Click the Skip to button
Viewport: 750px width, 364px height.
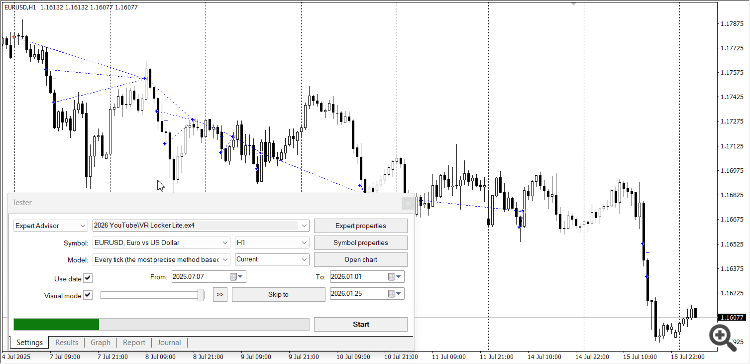point(278,294)
